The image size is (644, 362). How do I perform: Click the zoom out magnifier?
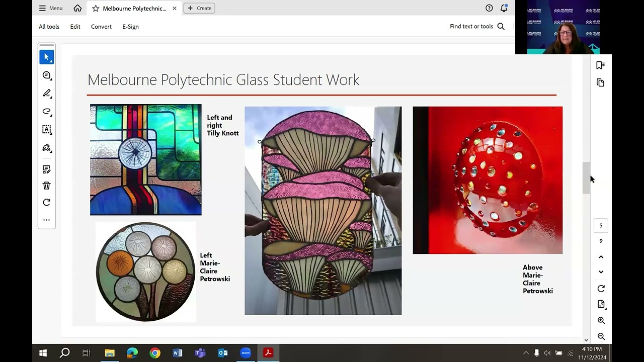click(x=601, y=336)
